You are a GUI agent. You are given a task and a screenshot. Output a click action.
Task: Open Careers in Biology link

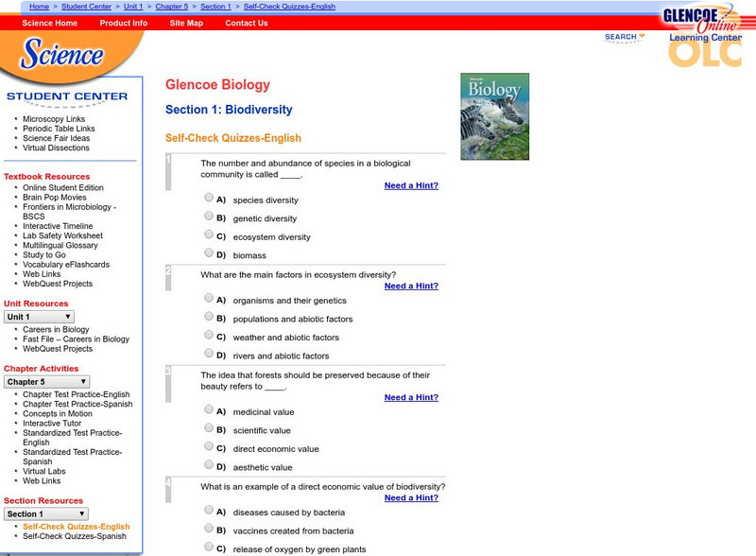pos(56,329)
